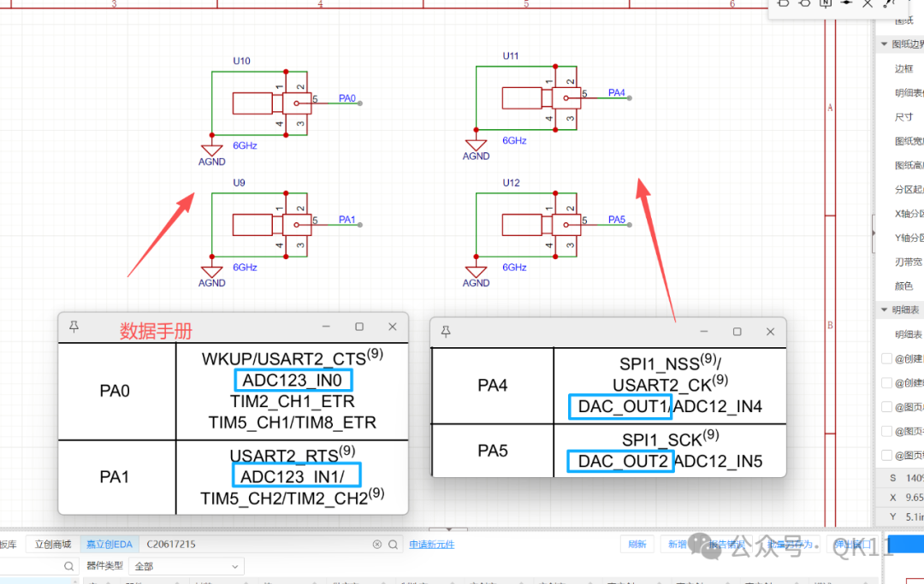Click the U12 designator label
924x584 pixels.
tap(511, 182)
